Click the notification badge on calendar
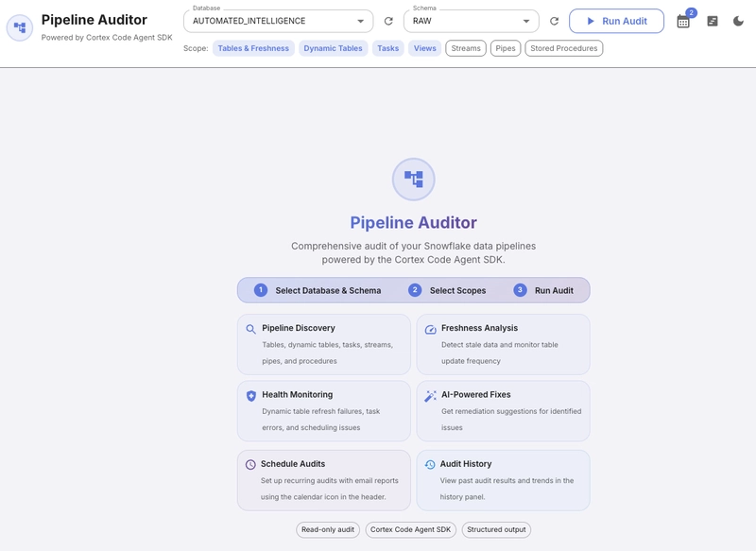Screen dimensions: 756x551 point(692,13)
